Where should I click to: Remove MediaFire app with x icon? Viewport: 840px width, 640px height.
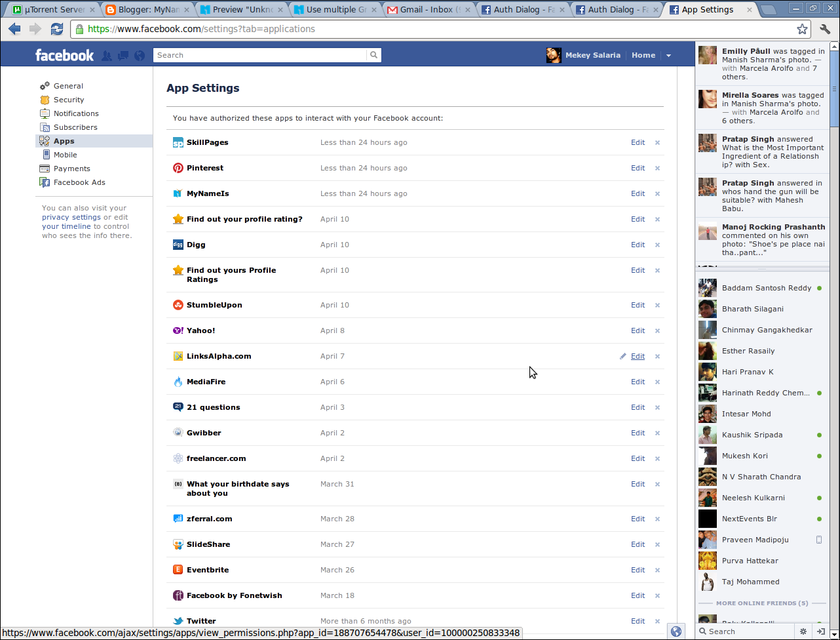pos(657,382)
